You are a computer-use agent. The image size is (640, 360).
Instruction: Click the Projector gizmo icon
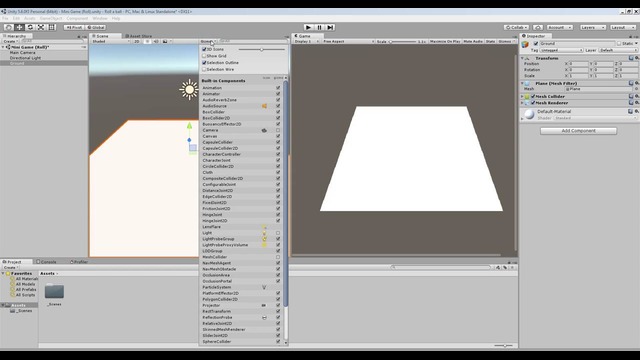[x=264, y=305]
